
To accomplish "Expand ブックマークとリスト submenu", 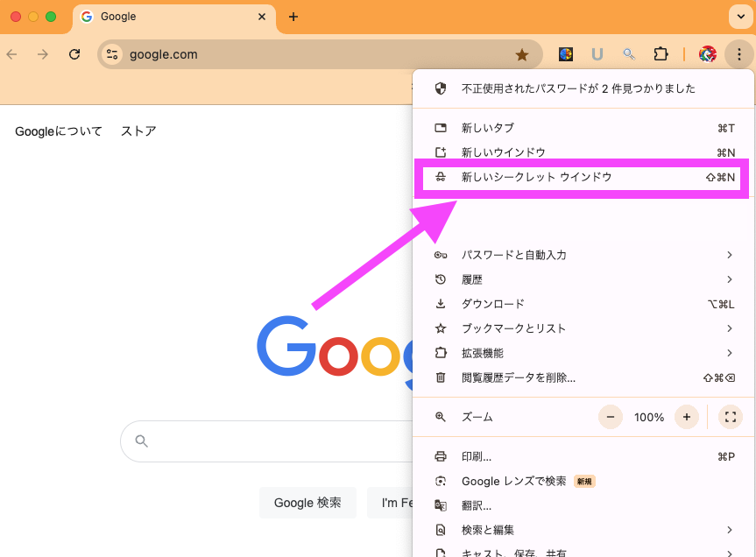I will [583, 328].
